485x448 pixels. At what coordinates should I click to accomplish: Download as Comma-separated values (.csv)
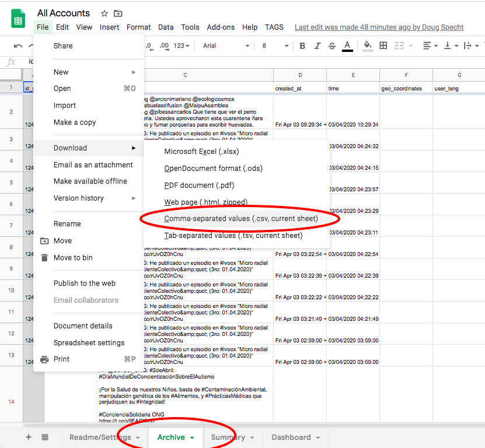coord(236,219)
